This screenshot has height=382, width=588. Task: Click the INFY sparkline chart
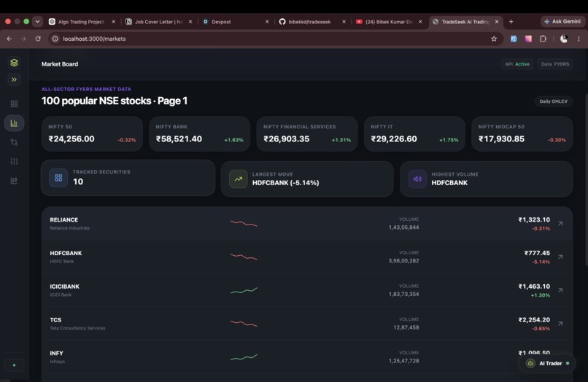pos(244,357)
